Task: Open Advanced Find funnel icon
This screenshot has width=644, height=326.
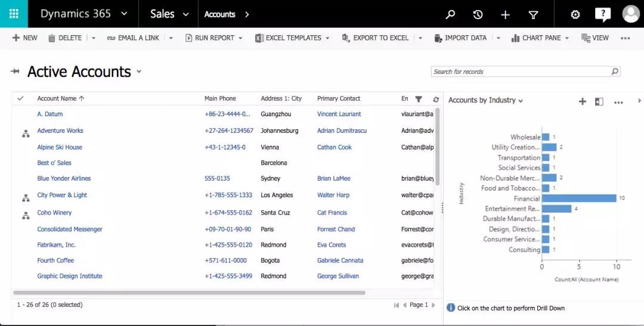Action: tap(533, 14)
